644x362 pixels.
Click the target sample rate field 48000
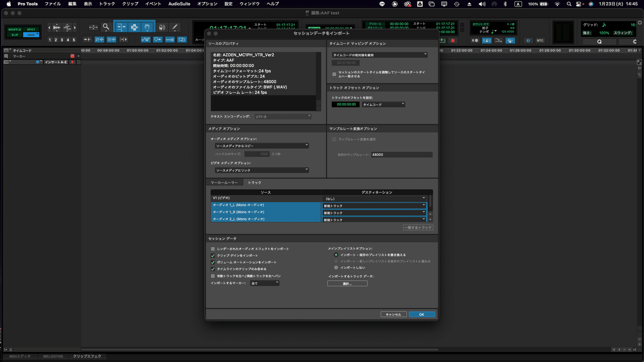pos(401,155)
